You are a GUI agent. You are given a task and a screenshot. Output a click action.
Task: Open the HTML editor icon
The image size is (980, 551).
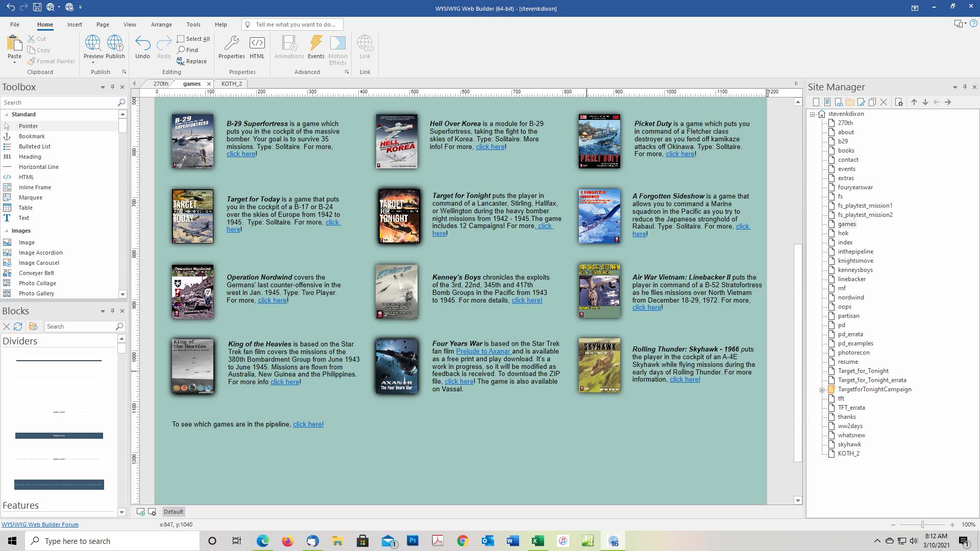coord(257,43)
